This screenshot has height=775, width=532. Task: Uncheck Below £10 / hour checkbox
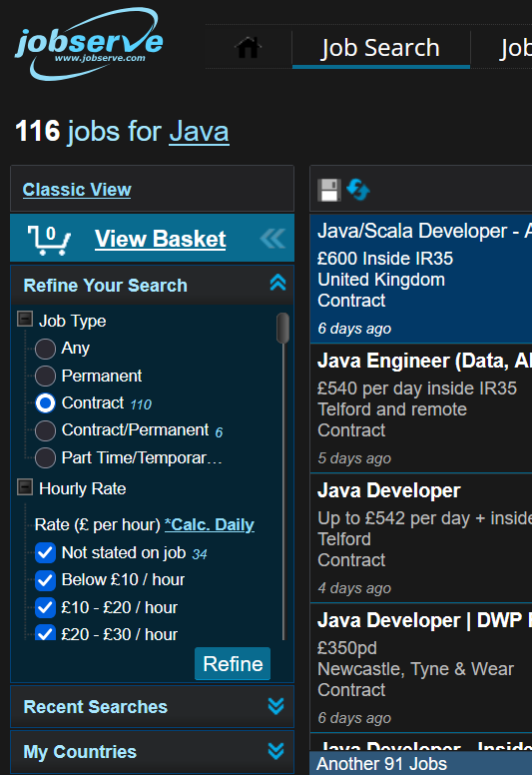(x=46, y=580)
